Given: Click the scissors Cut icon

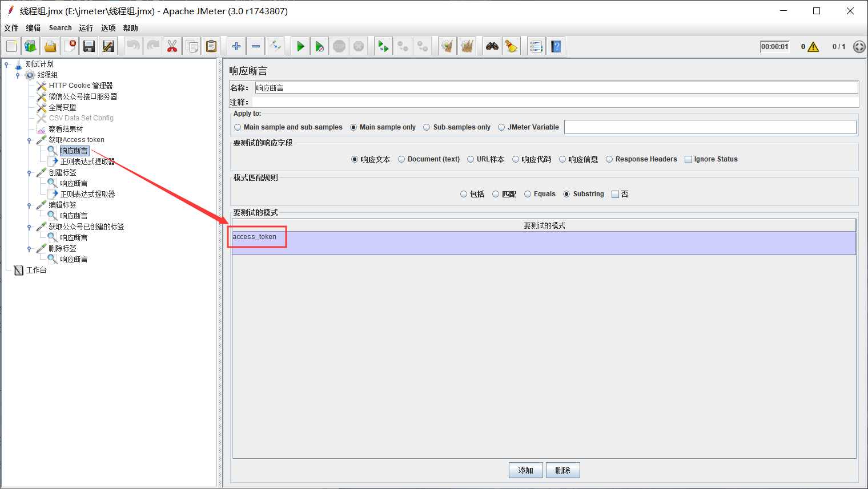Looking at the screenshot, I should pos(172,46).
